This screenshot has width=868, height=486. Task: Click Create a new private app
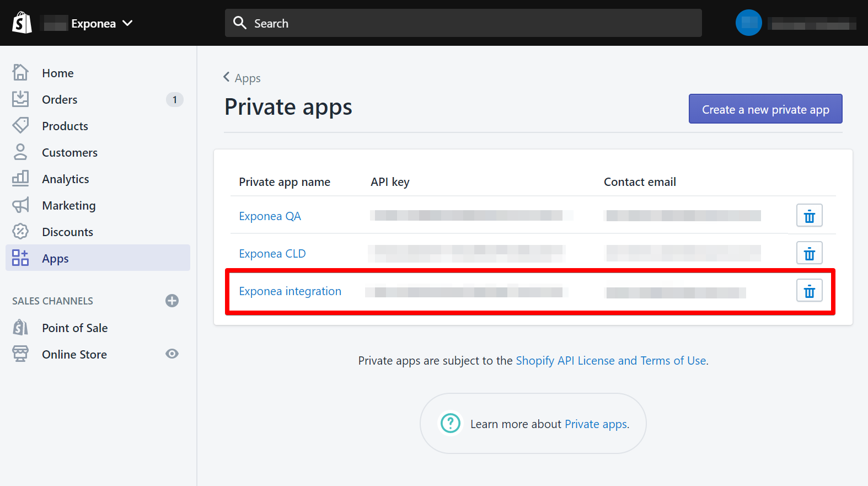(765, 109)
